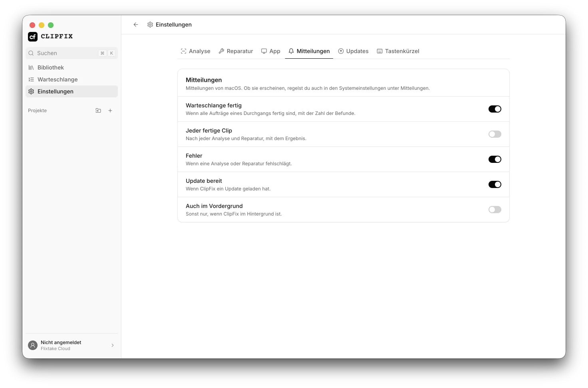Click the Suchen search field
588x388 pixels.
tap(72, 53)
